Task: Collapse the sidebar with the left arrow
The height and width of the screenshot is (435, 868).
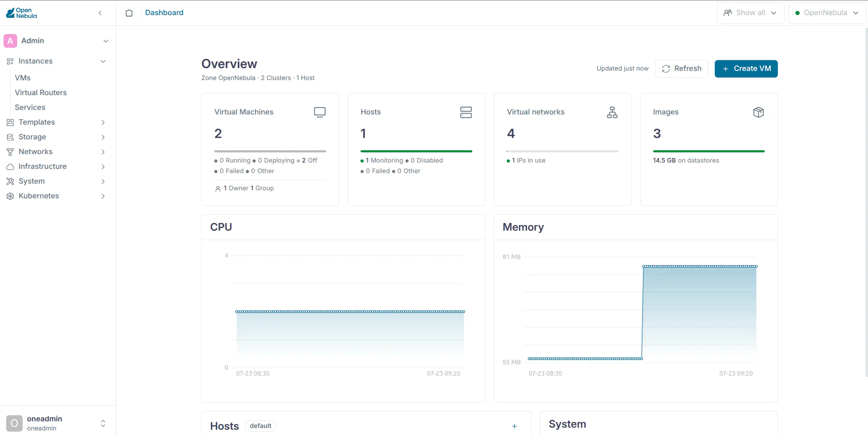Action: coord(100,13)
